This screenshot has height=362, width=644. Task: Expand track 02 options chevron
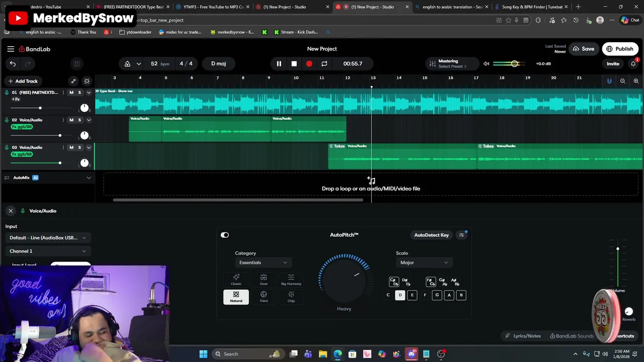pos(89,120)
